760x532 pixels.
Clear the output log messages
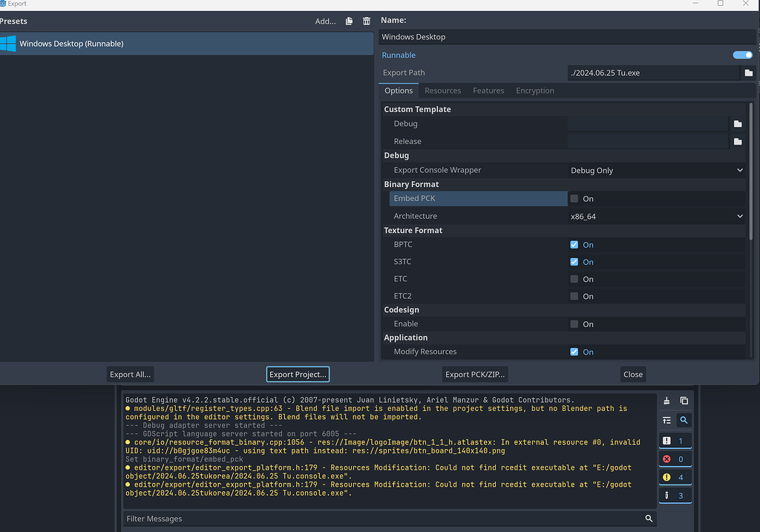[666, 401]
